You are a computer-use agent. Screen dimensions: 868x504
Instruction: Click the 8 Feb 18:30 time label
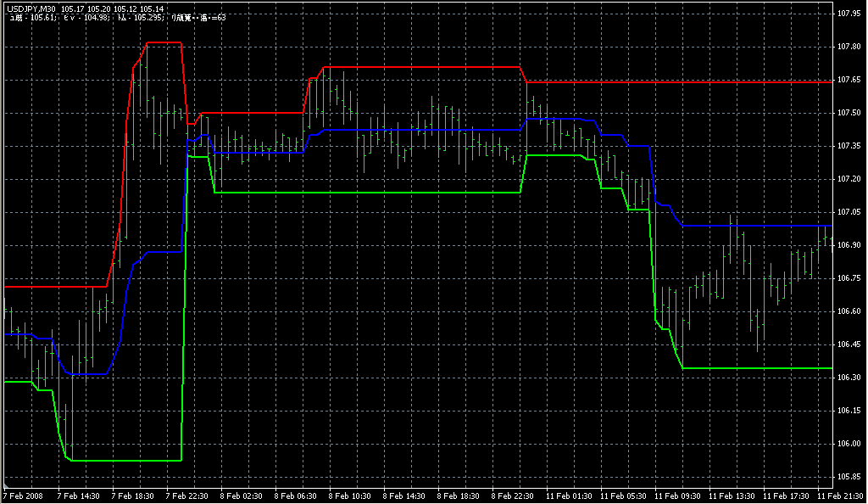[x=459, y=496]
